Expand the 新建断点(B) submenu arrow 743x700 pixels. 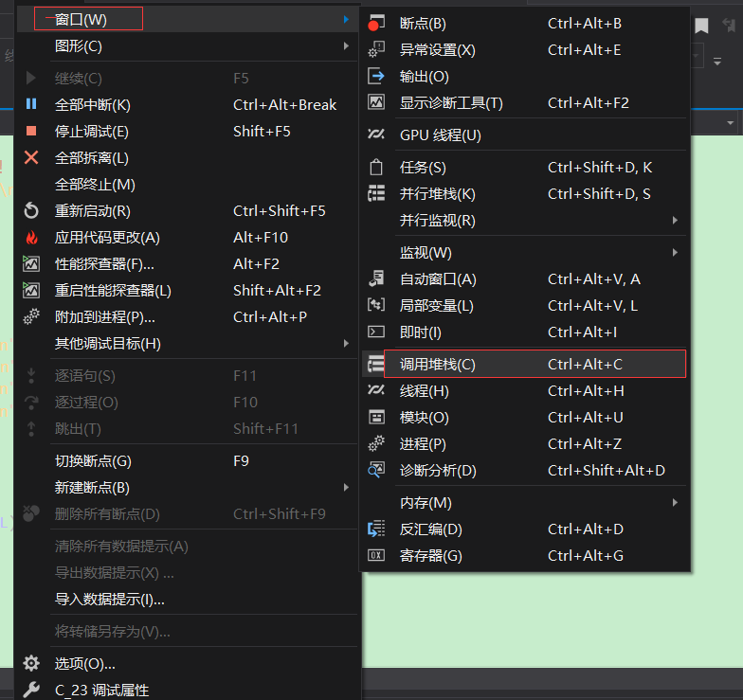(347, 487)
